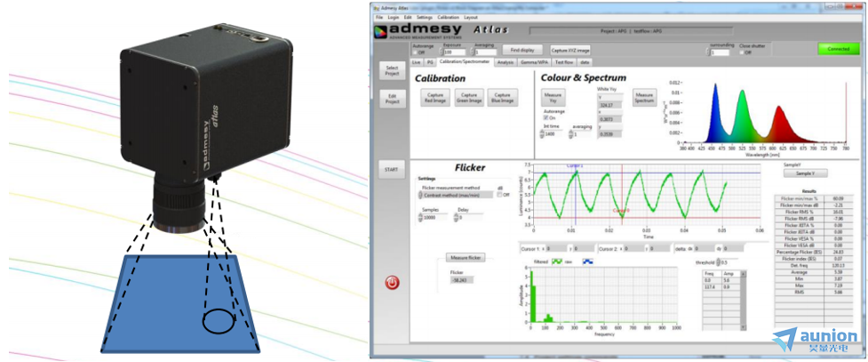Click the Flicker RMS % result row
The height and width of the screenshot is (362, 868).
point(814,213)
